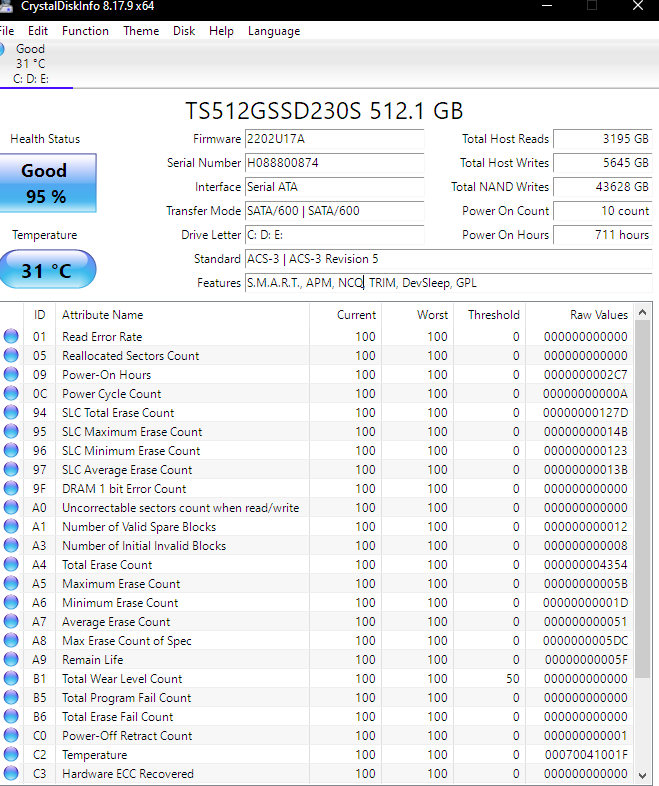The width and height of the screenshot is (659, 786).
Task: Click the Threshold column header
Action: [490, 315]
